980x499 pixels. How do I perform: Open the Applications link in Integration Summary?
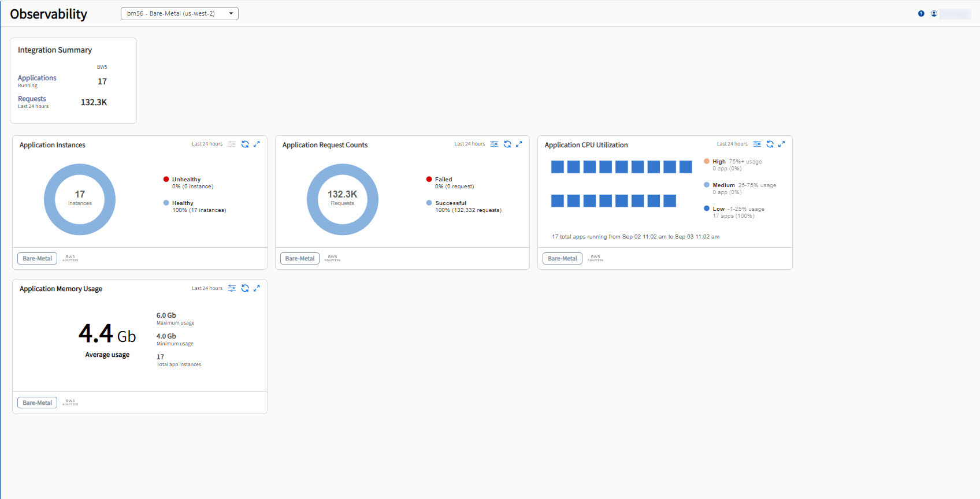[x=37, y=78]
